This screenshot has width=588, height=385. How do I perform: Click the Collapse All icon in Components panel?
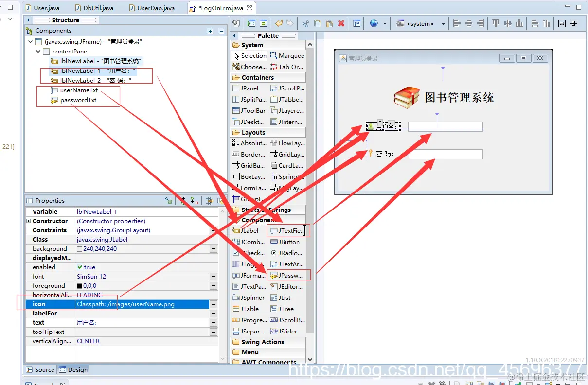[221, 31]
